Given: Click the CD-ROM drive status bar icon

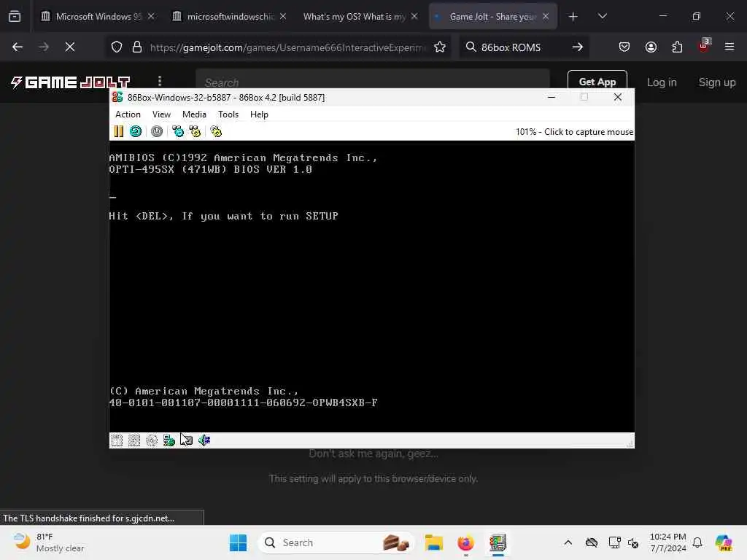Looking at the screenshot, I should click(x=152, y=440).
